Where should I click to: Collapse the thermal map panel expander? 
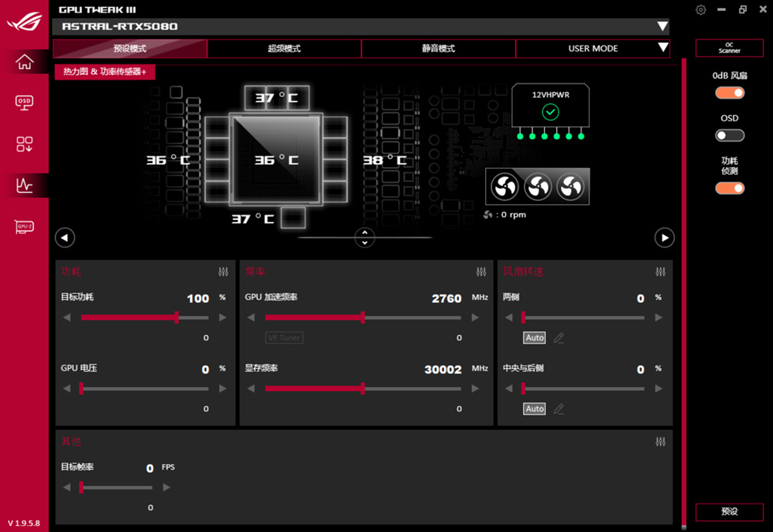tap(364, 238)
